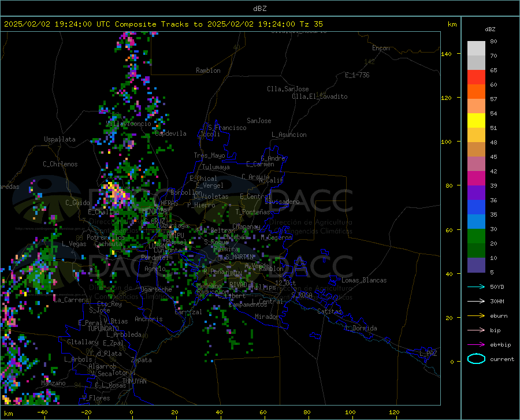Image resolution: width=520 pixels, height=420 pixels.
Task: Click the 51 dBZ yellow color swatch
Action: click(476, 120)
